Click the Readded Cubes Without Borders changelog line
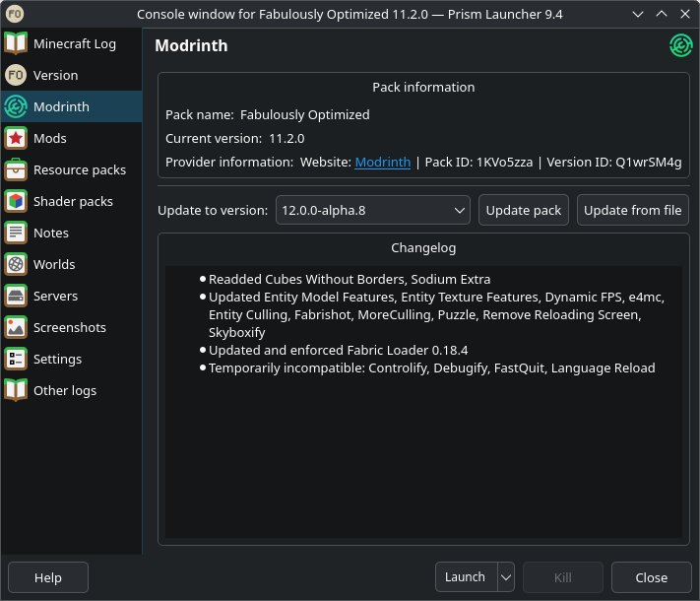Image resolution: width=700 pixels, height=601 pixels. pyautogui.click(x=350, y=279)
